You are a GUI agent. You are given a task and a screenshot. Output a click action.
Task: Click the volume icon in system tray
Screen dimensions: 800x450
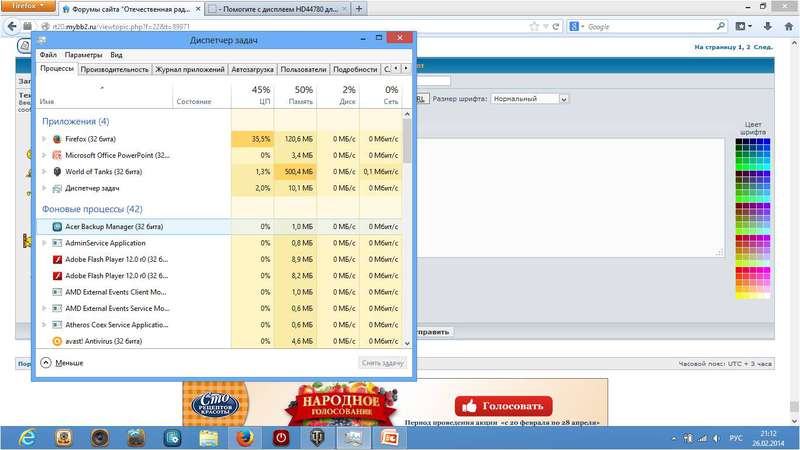(716, 438)
